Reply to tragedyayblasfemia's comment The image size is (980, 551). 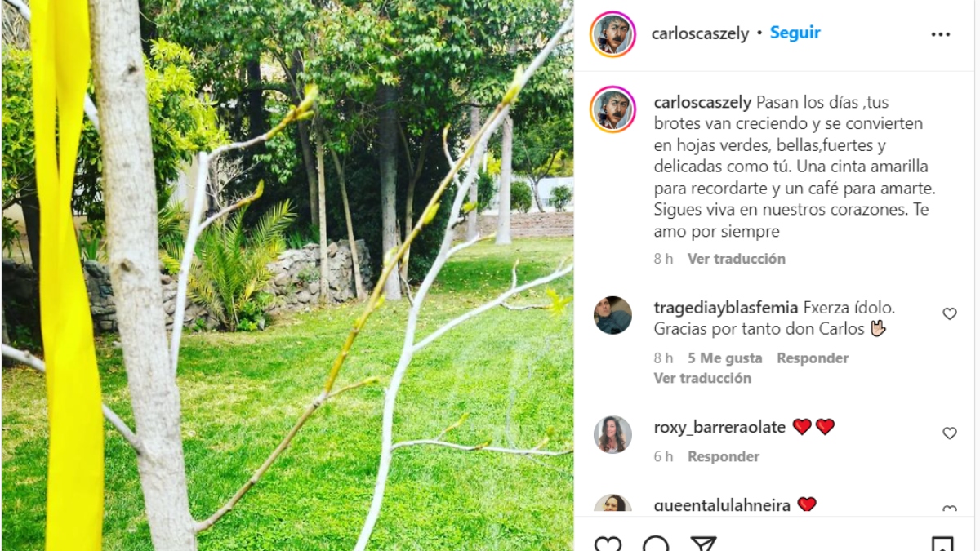(x=813, y=358)
